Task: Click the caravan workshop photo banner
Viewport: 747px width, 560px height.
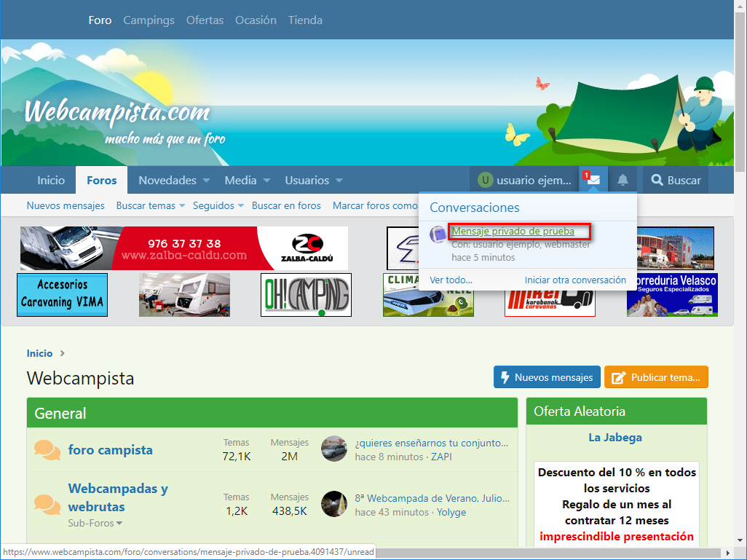Action: pyautogui.click(x=184, y=295)
